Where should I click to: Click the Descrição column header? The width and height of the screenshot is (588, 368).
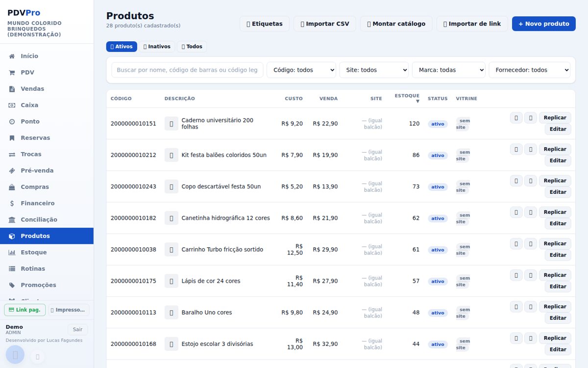(179, 99)
